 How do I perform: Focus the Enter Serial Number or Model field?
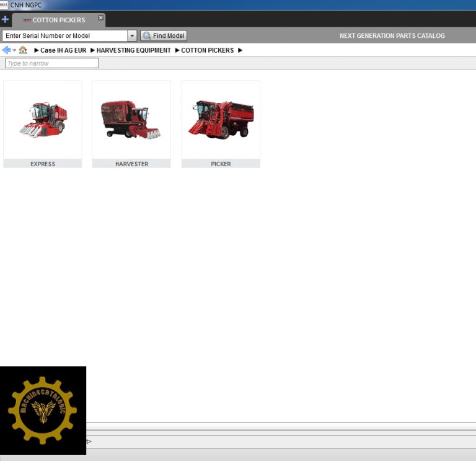(x=64, y=35)
